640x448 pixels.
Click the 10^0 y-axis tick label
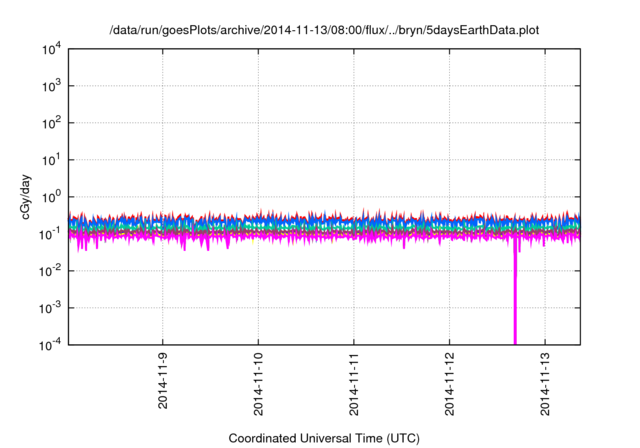49,196
